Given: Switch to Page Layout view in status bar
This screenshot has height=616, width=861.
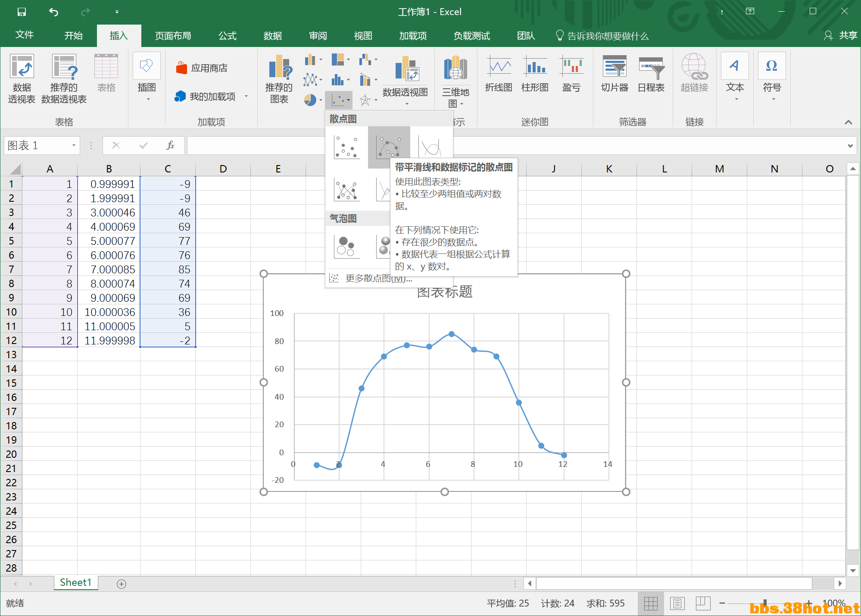Looking at the screenshot, I should 677,603.
